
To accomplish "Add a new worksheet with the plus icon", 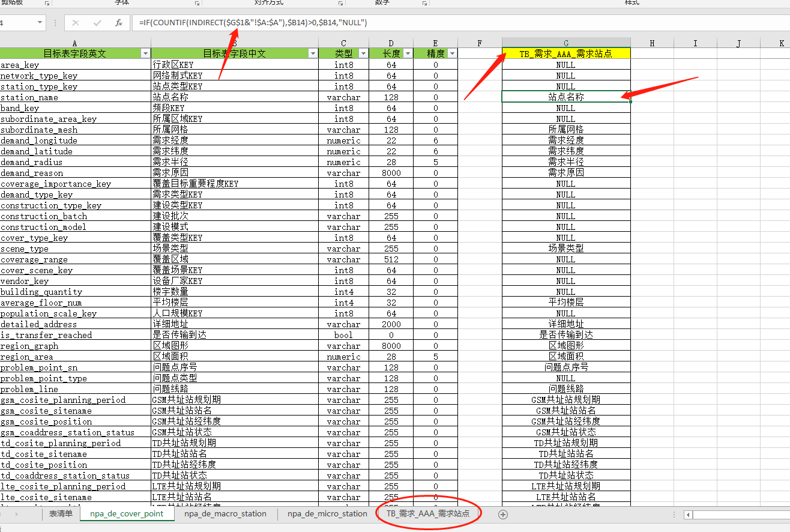I will (x=503, y=514).
